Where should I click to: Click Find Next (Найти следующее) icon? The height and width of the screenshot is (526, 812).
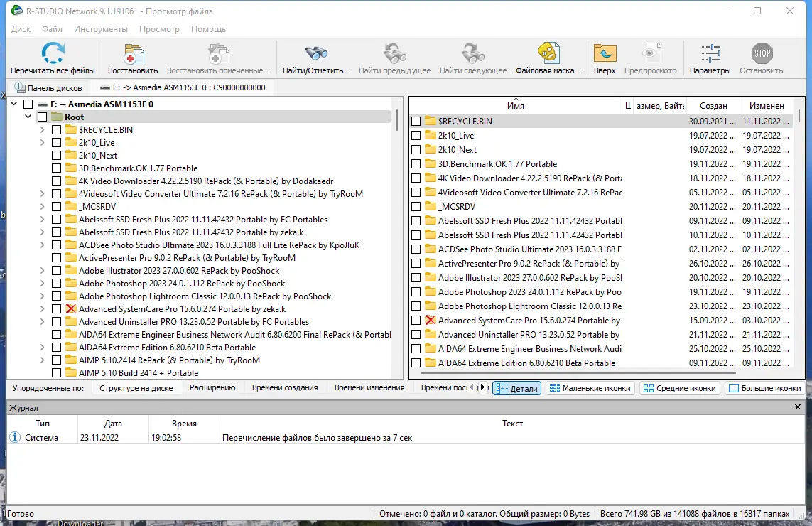point(473,53)
